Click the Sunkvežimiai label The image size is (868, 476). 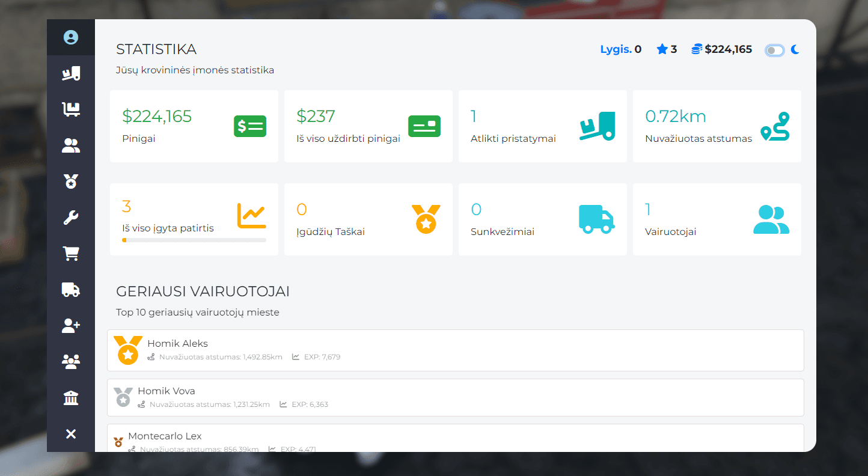[x=503, y=232]
